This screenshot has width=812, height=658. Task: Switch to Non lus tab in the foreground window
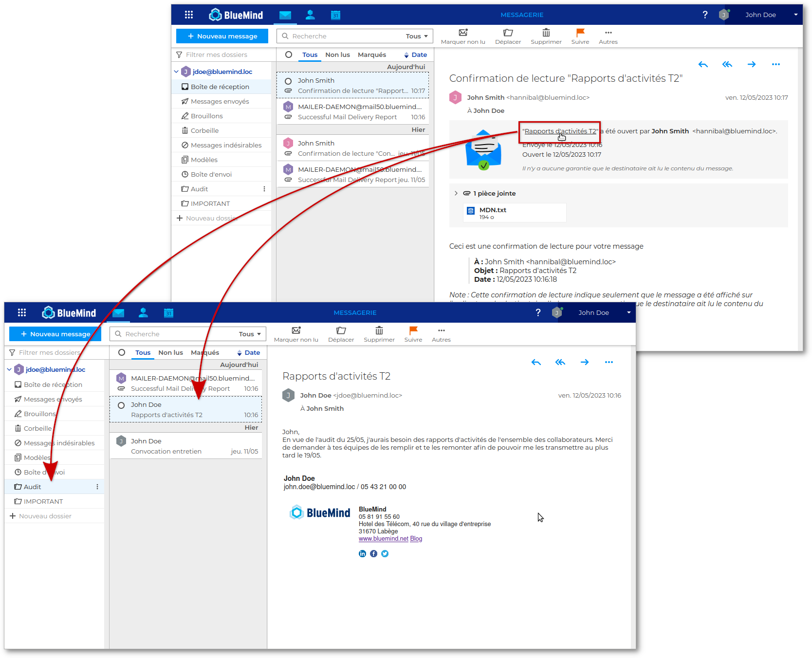pos(170,352)
